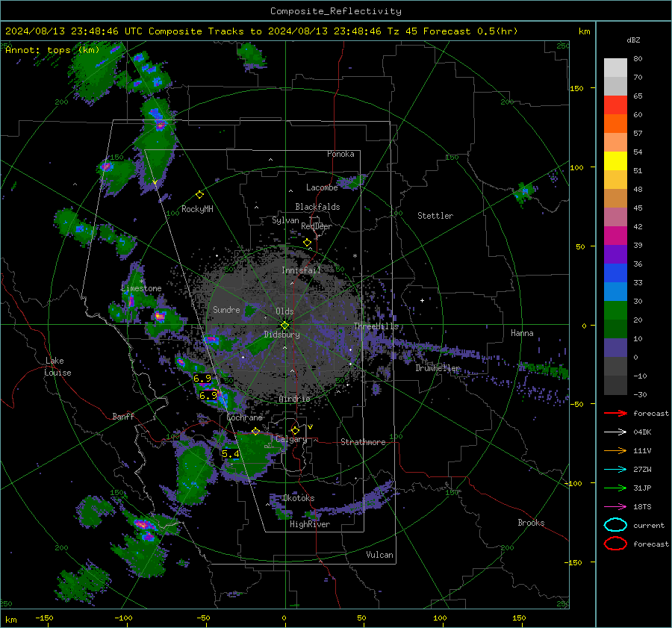Viewport: 672px width, 628px height.
Task: Pick the red 65 dBZ color swatch
Action: (615, 105)
